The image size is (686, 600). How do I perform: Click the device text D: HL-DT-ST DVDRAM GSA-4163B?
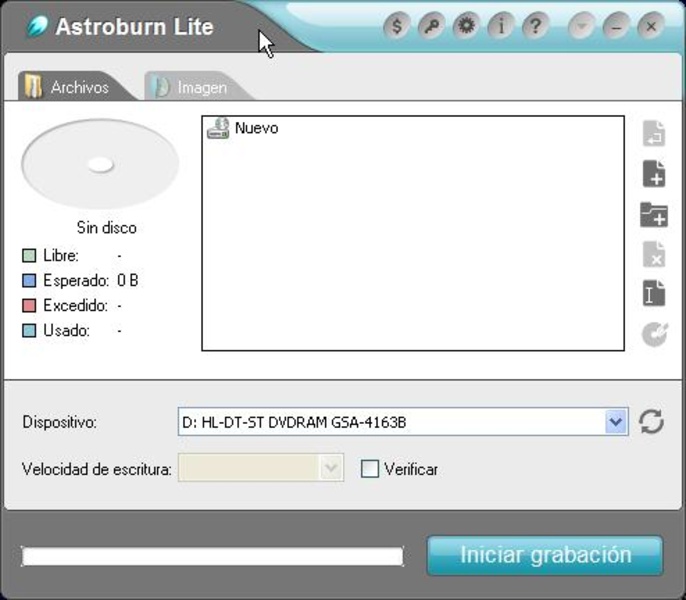[x=294, y=422]
